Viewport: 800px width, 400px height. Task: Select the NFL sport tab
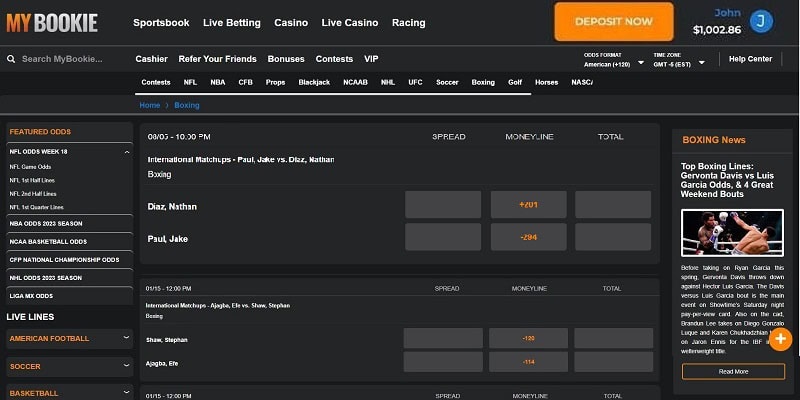[x=190, y=83]
